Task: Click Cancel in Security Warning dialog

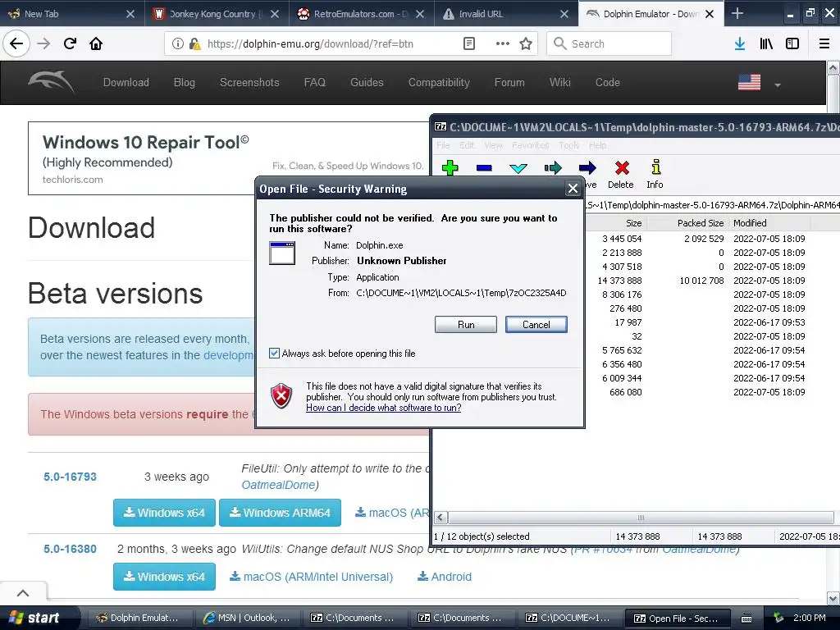Action: coord(536,324)
